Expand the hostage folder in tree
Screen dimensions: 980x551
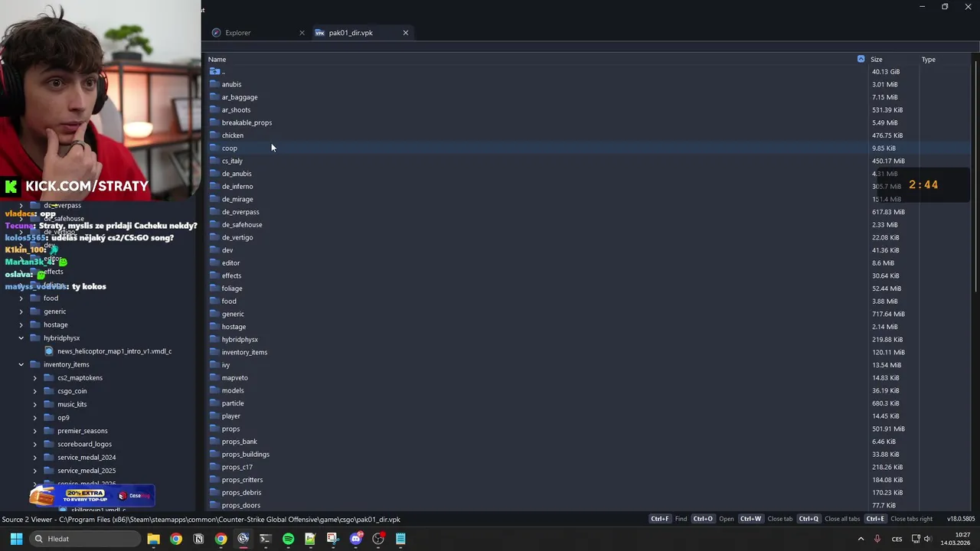click(x=21, y=324)
